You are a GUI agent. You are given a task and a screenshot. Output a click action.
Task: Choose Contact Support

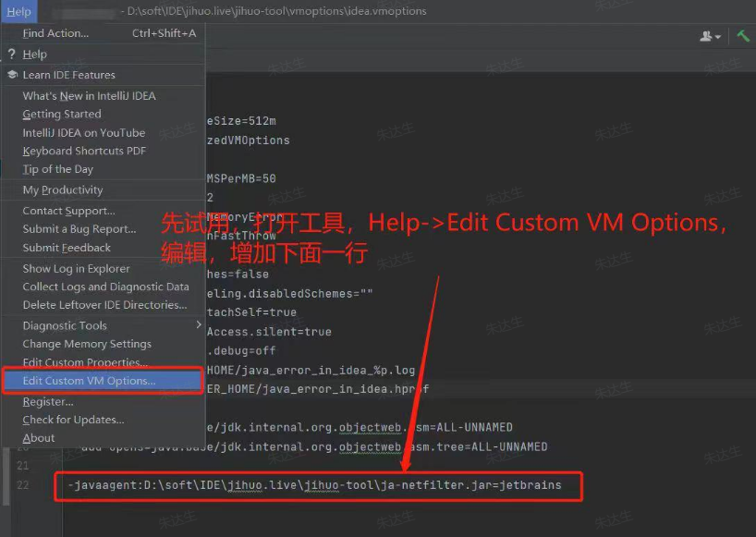[x=104, y=211]
